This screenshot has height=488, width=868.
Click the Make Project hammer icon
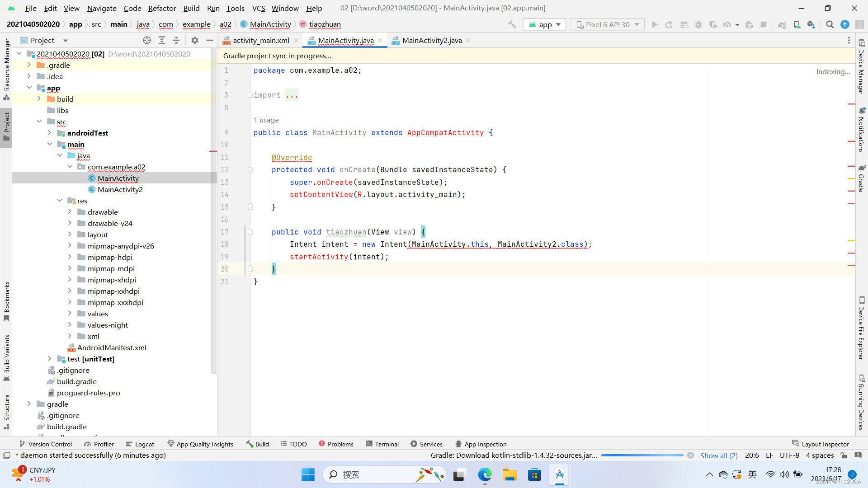tap(511, 24)
